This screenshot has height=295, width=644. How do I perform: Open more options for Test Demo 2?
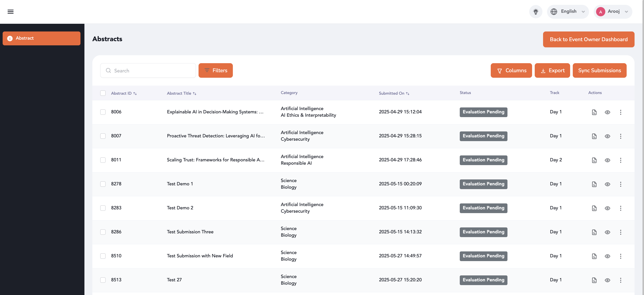[x=620, y=208]
